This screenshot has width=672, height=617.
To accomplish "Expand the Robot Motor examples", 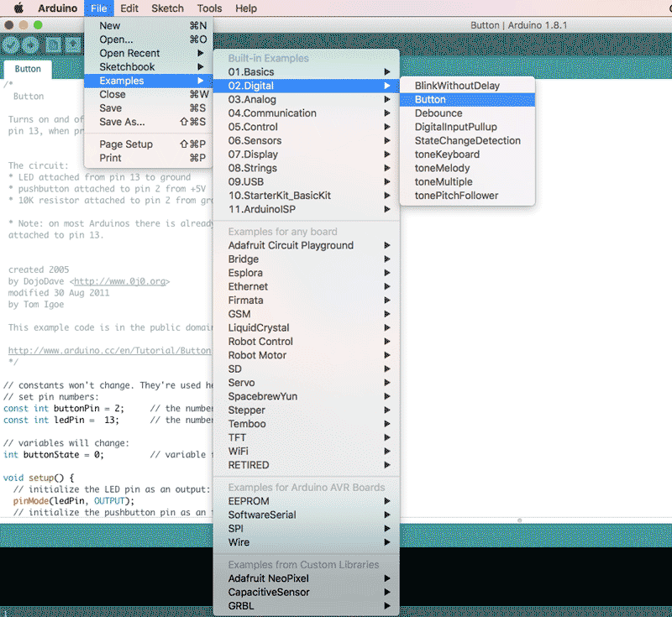I will coord(307,355).
